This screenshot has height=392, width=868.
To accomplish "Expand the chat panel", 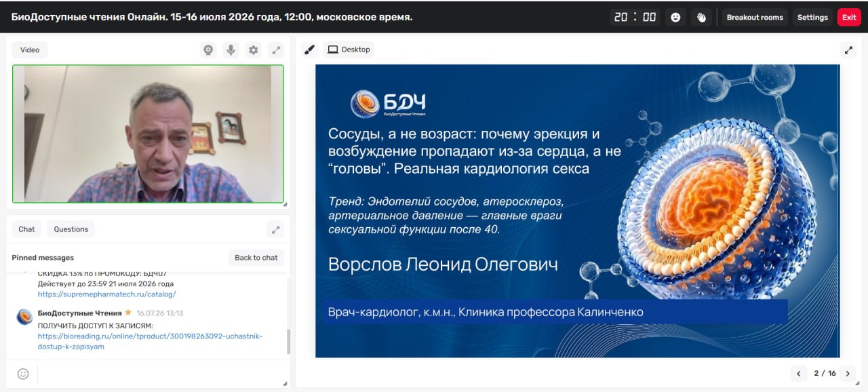I will point(275,229).
